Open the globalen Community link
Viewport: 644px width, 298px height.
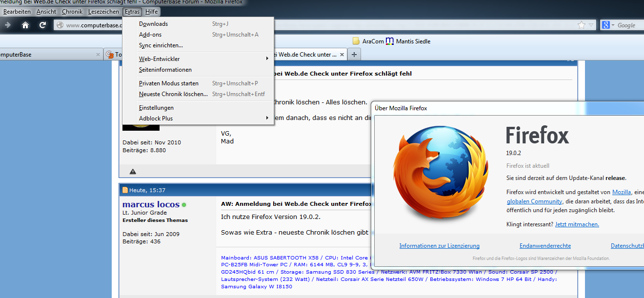[534, 201]
